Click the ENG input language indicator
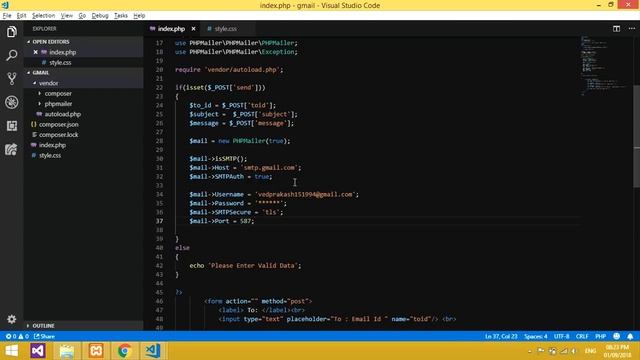Viewport: 640px width, 360px height. (x=590, y=351)
